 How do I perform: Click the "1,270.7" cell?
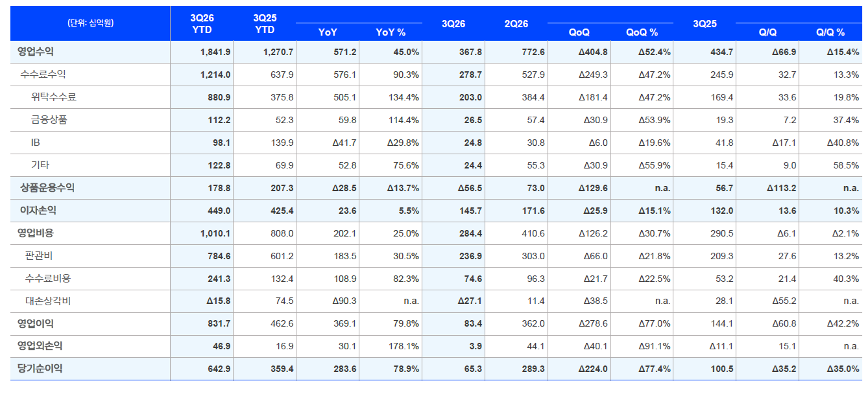tap(278, 52)
